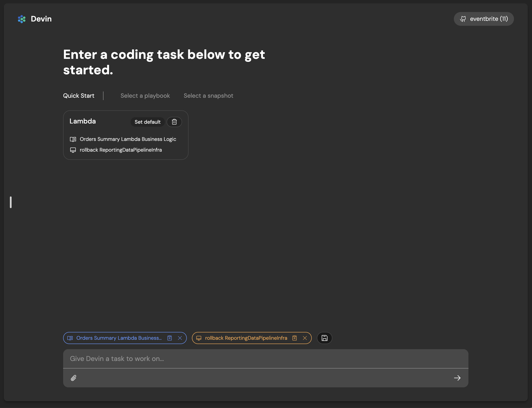Click the Devin logo icon
This screenshot has width=532, height=408.
tap(22, 19)
